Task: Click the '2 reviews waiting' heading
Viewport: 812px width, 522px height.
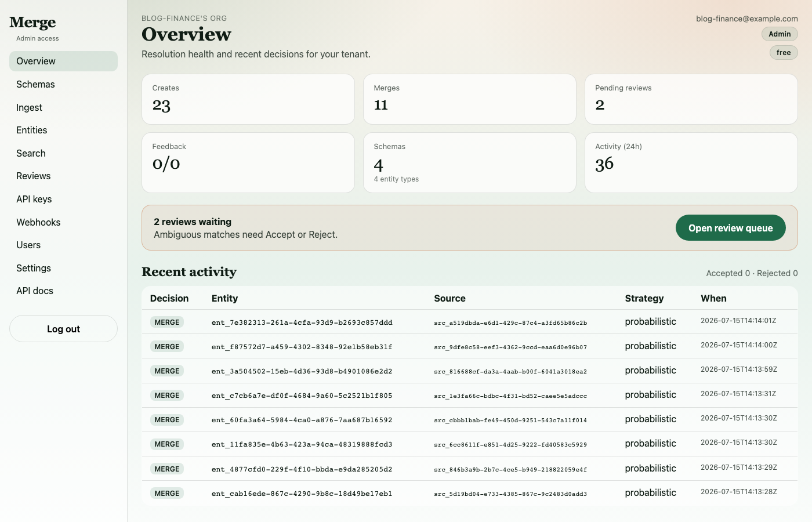Action: [193, 222]
